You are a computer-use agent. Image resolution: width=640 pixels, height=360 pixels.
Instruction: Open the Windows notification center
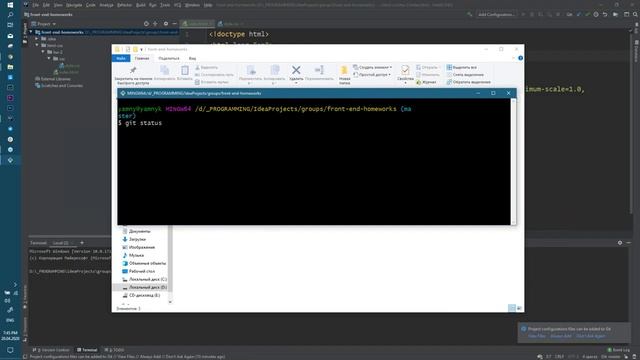pos(10,350)
